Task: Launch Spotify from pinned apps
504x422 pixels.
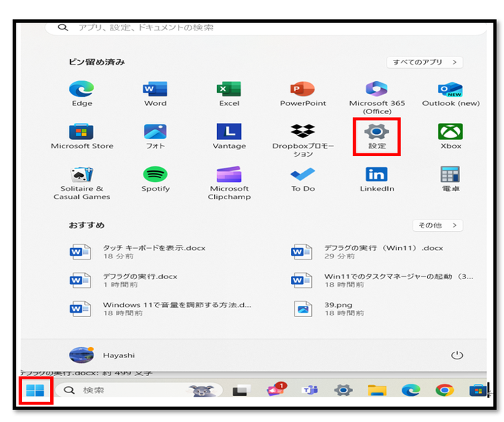Action: [155, 179]
